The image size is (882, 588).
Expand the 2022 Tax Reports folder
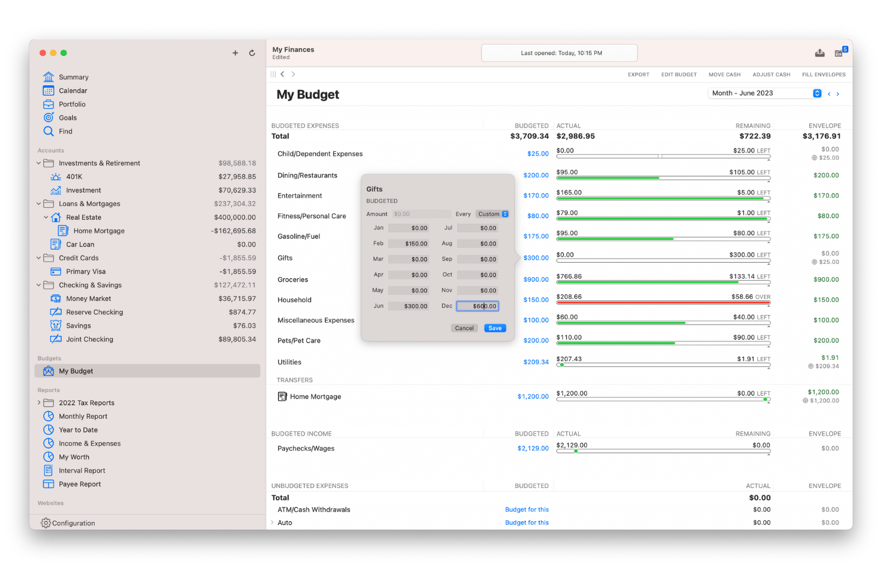(39, 403)
